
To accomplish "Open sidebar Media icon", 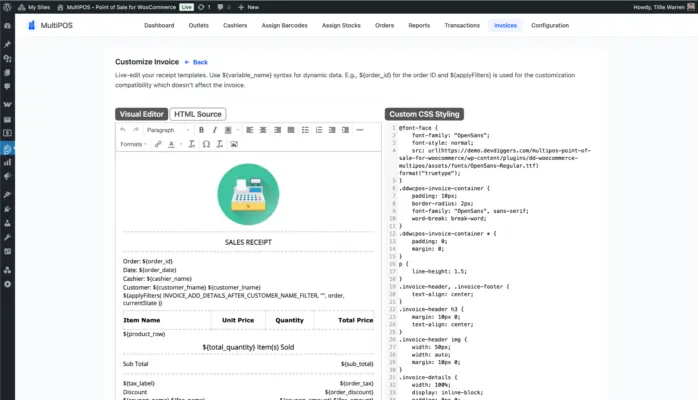I will pos(7,58).
